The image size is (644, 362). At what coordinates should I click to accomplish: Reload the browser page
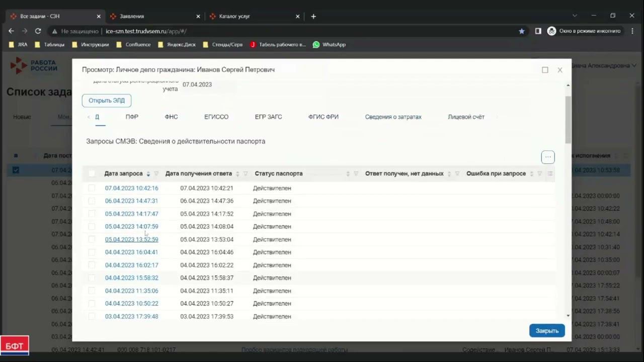pos(38,31)
